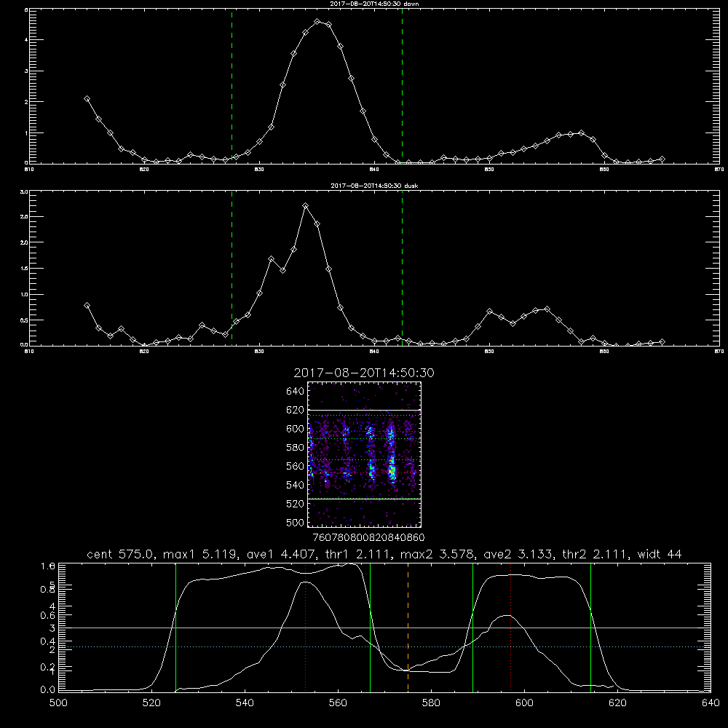Click the highest diamond point of dusk curve
Image resolution: width=728 pixels, height=728 pixels.
[x=305, y=206]
